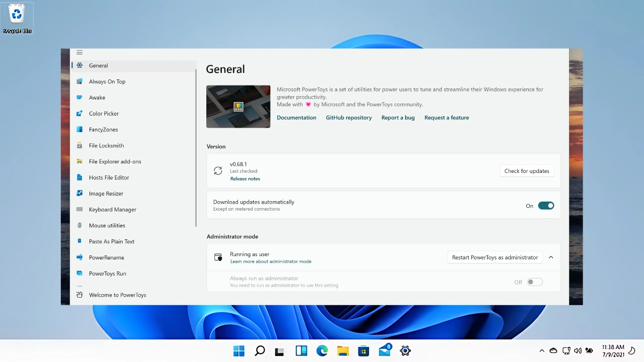Open Microsoft Store from taskbar
The height and width of the screenshot is (362, 644).
(363, 351)
